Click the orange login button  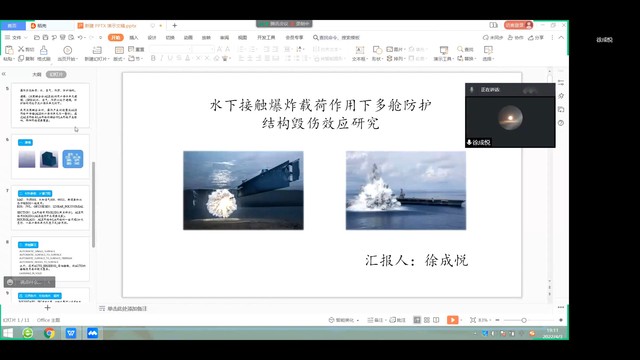pos(518,25)
